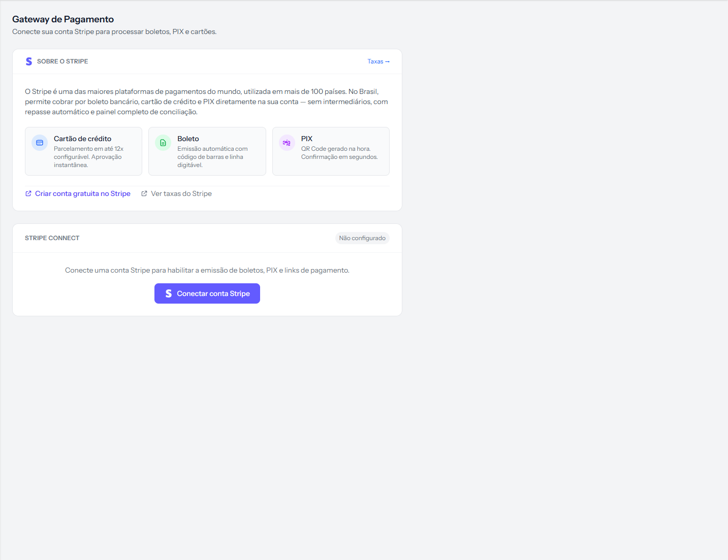Click the SOBRE O STRIPE header text
The image size is (728, 560).
click(x=62, y=61)
